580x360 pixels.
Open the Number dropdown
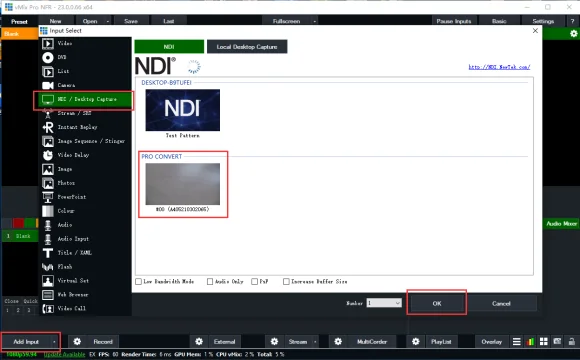[384, 303]
